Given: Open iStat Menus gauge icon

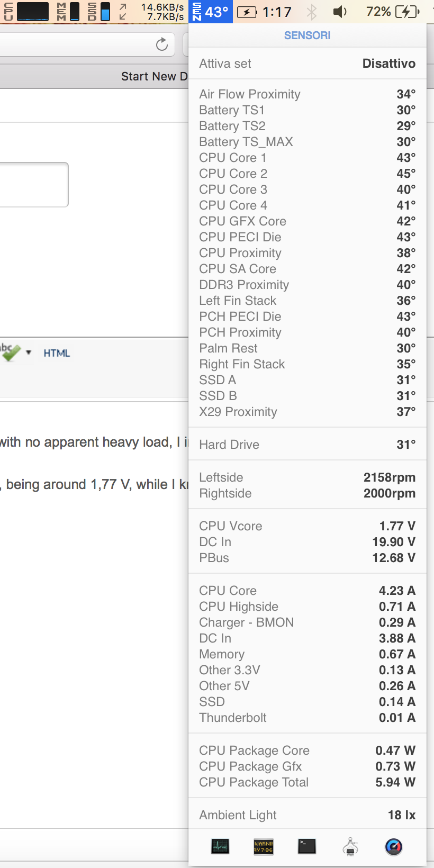Looking at the screenshot, I should 393,846.
